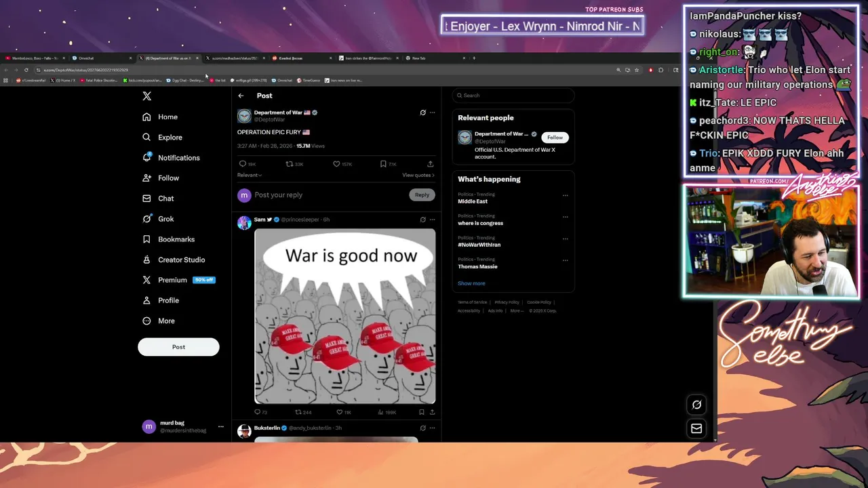Switch to the Omnichat browser tab

[102, 58]
